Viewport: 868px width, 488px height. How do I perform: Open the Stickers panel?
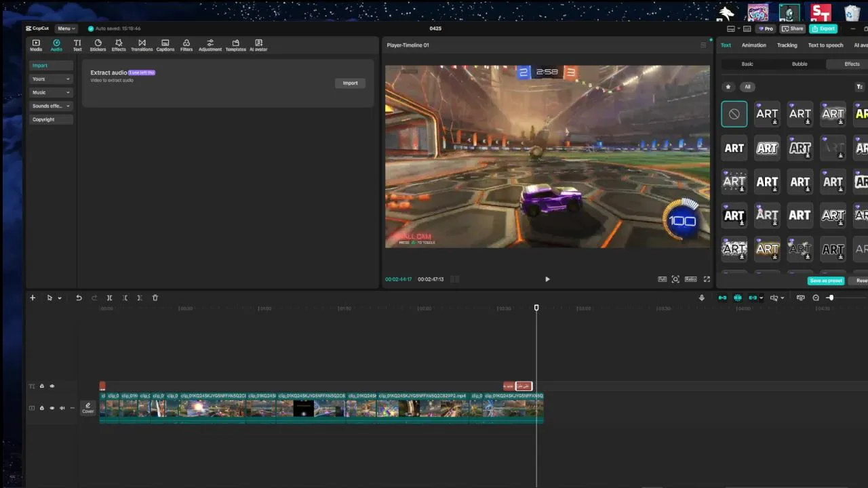98,45
